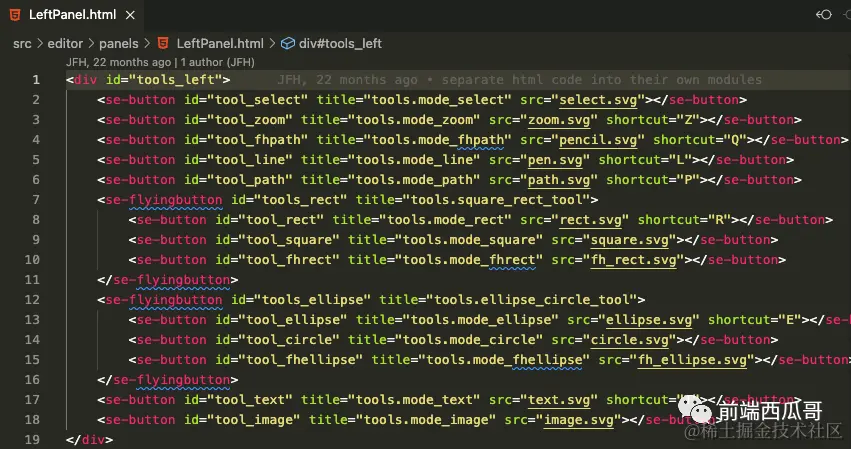Click the 'JFH, 22 months ago' CodeLens
The width and height of the screenshot is (851, 449).
tap(118, 62)
